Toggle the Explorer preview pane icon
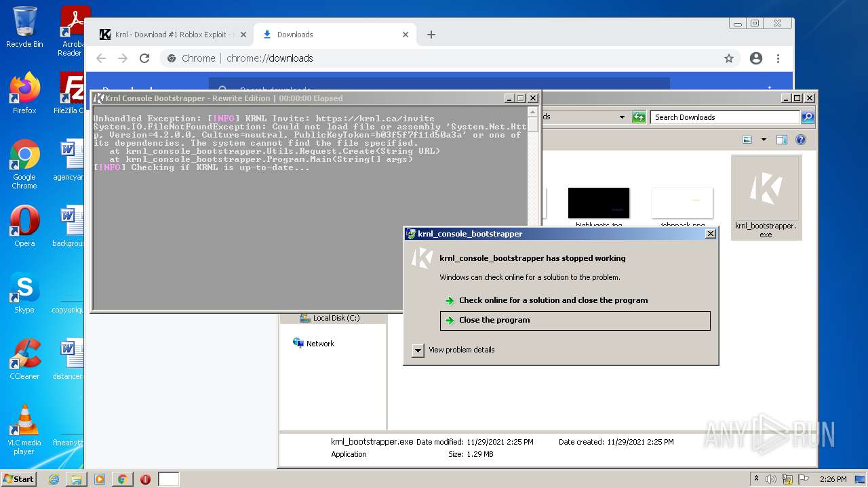The width and height of the screenshot is (868, 488). (782, 140)
